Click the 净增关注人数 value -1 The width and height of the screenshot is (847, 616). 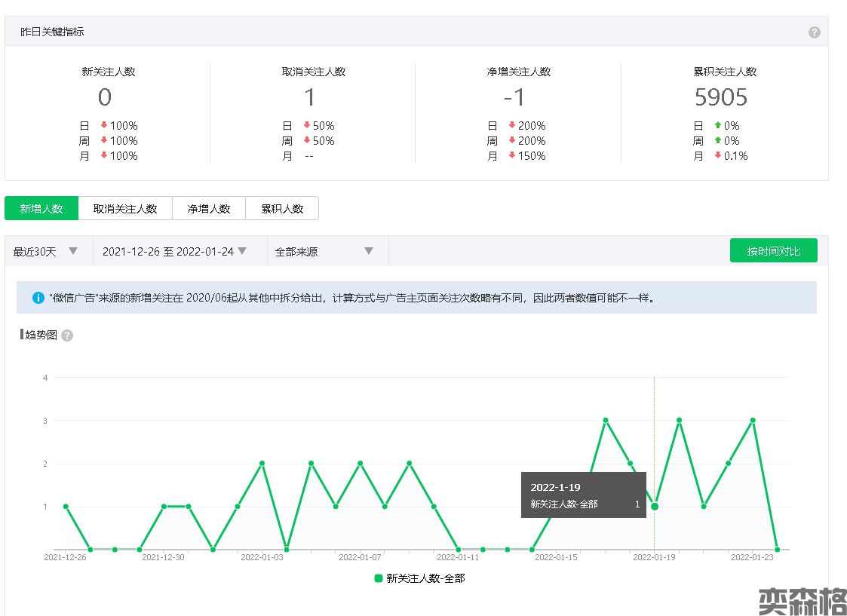coord(514,97)
